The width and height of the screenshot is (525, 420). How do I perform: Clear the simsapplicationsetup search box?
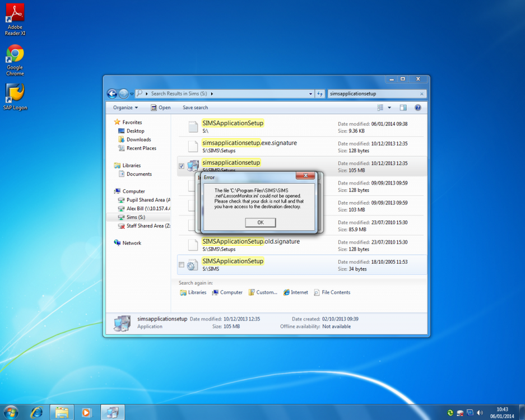(x=421, y=94)
